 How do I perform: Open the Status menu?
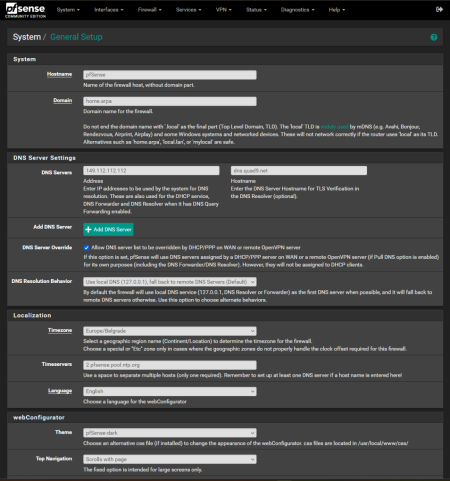(x=256, y=10)
